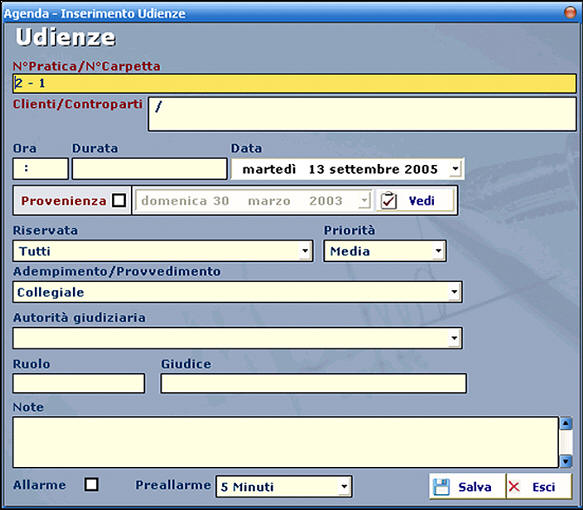583x510 pixels.
Task: Open the Priorità dropdown set to Media
Action: (x=438, y=251)
